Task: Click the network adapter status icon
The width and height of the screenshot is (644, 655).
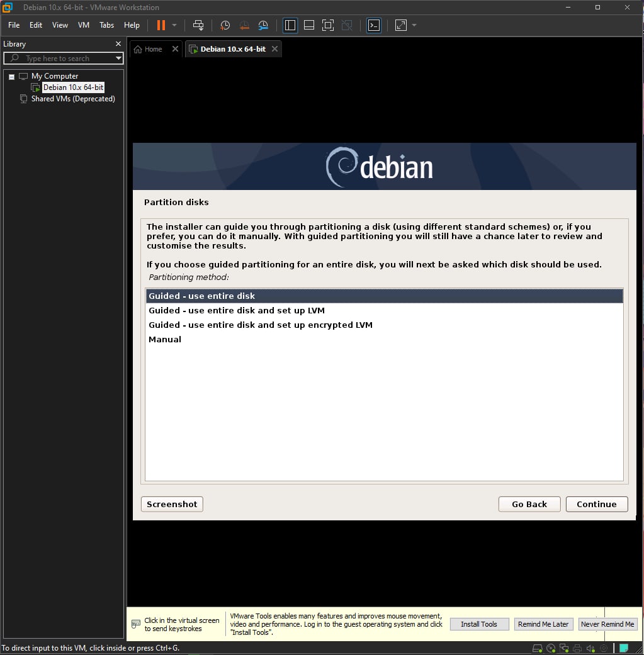Action: point(564,648)
